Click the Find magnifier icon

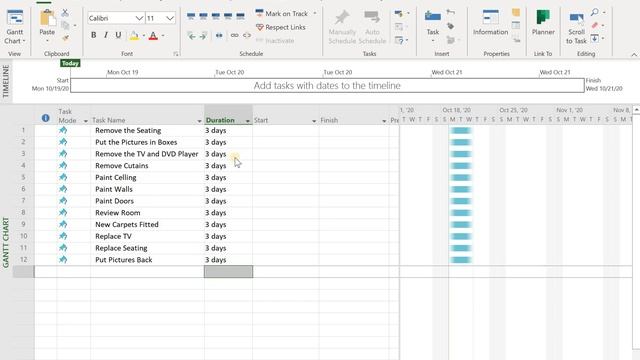pos(595,12)
